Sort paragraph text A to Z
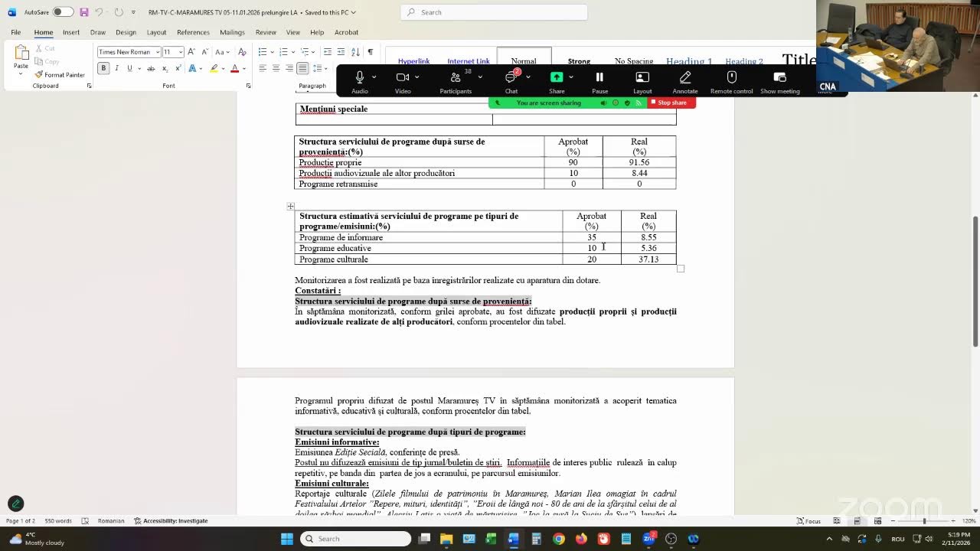Screen dimensions: 980x551 pos(355,52)
